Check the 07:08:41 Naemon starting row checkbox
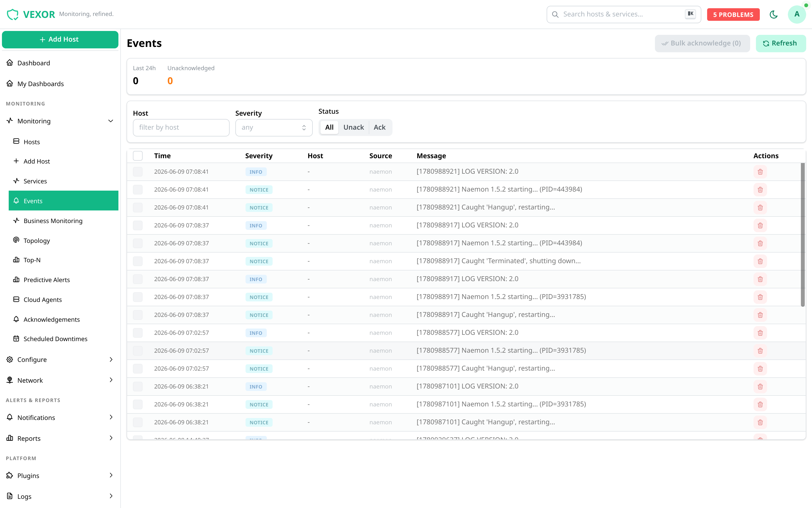Screen dimensions: 812x508 138,190
